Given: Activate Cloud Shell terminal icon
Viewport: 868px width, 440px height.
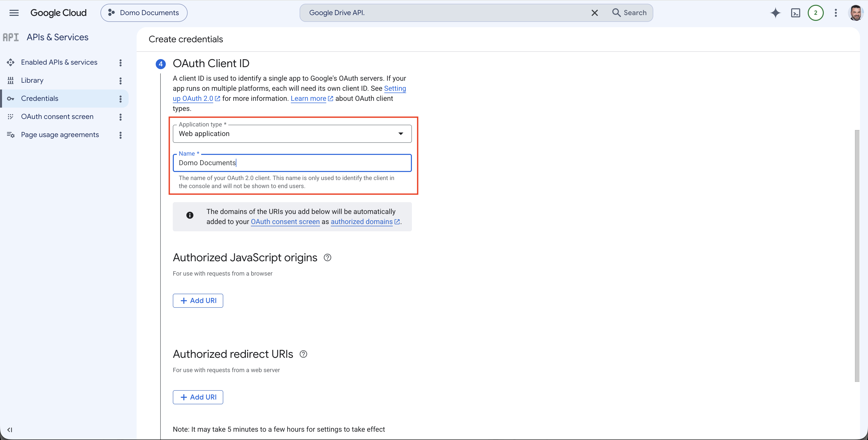Looking at the screenshot, I should pyautogui.click(x=795, y=13).
